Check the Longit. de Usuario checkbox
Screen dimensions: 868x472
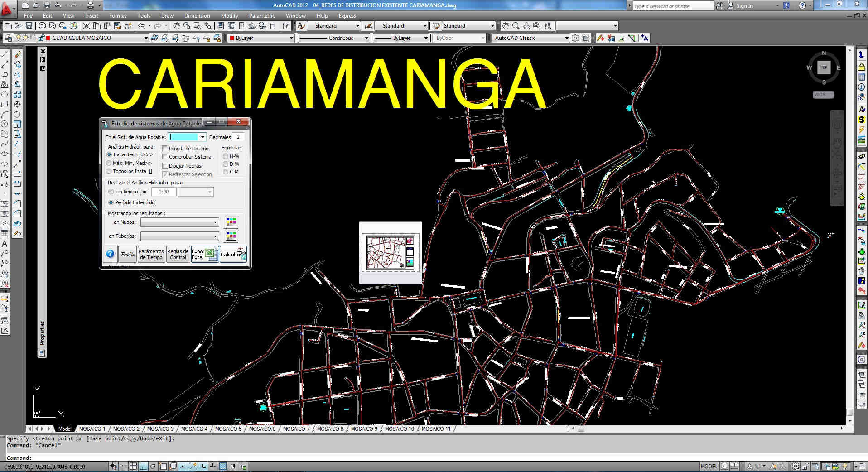165,149
